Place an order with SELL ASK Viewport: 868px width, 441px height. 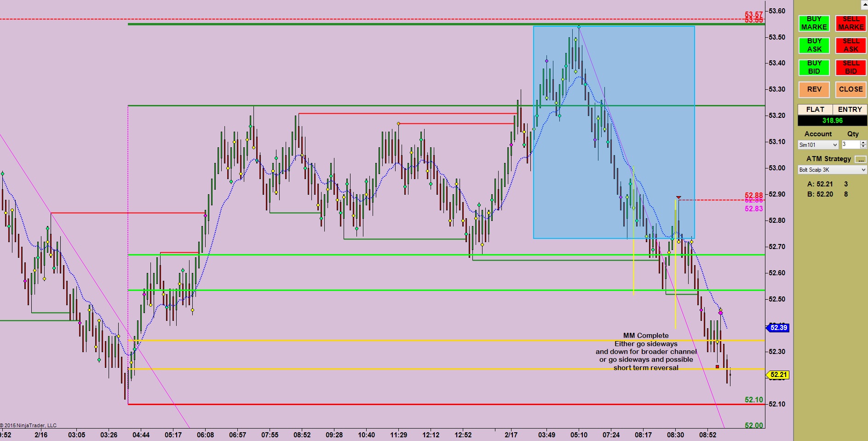click(851, 45)
